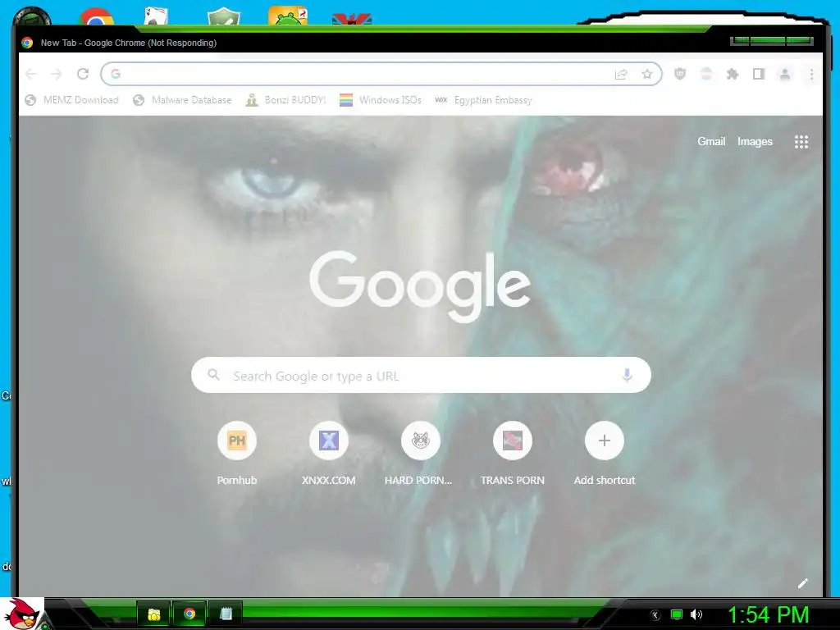
Task: Bookmark this tab with the star icon
Action: point(647,74)
